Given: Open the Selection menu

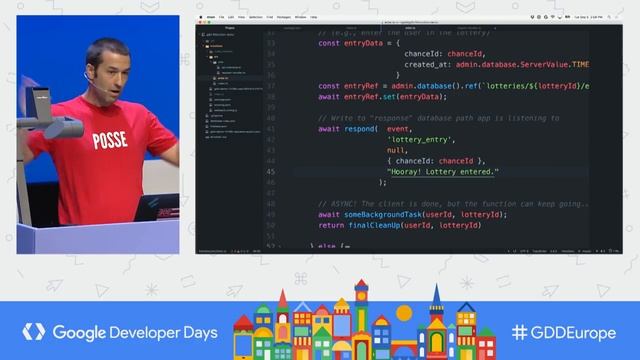Looking at the screenshot, I should 256,17.
